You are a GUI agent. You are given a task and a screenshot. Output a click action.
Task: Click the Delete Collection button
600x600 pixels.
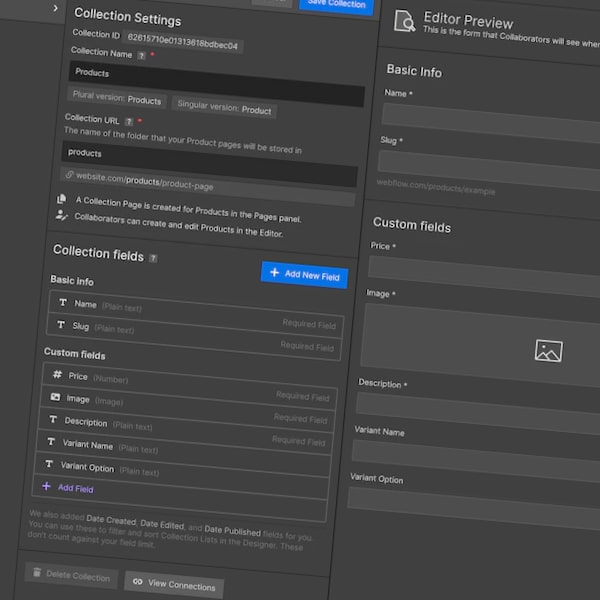coord(72,575)
